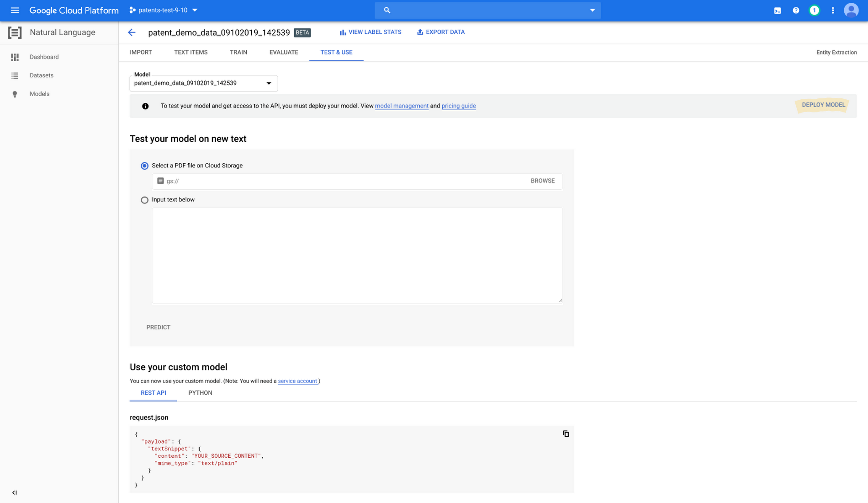Select PDF file on Cloud Storage option

click(144, 166)
